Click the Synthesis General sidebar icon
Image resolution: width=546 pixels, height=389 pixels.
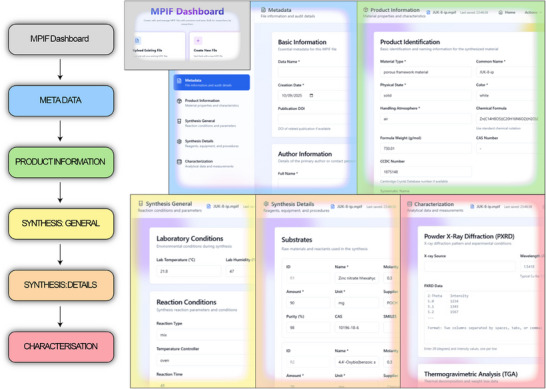point(179,121)
